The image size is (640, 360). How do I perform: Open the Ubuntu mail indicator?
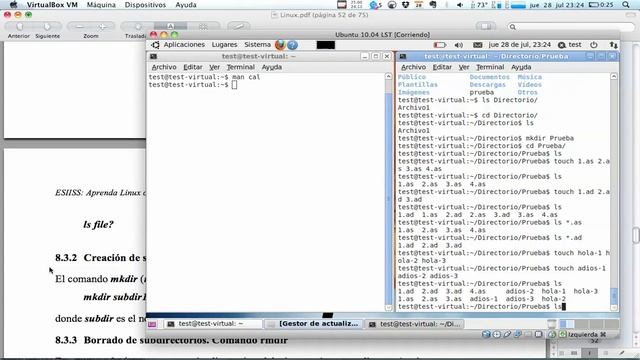tap(478, 45)
